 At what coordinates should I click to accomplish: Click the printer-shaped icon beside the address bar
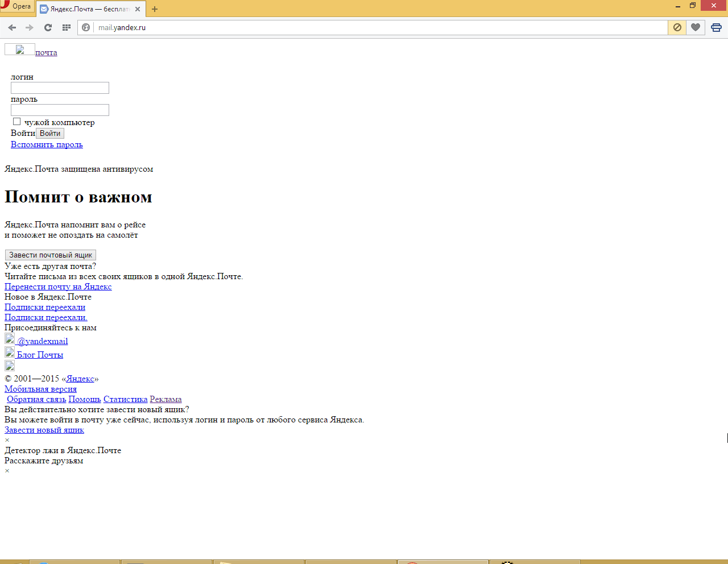click(x=716, y=27)
